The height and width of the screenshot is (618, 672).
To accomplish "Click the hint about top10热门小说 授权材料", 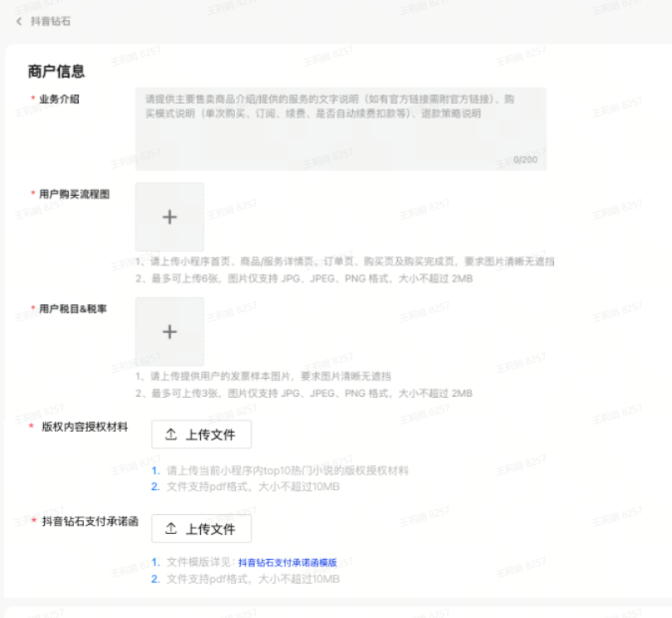I will [x=287, y=470].
